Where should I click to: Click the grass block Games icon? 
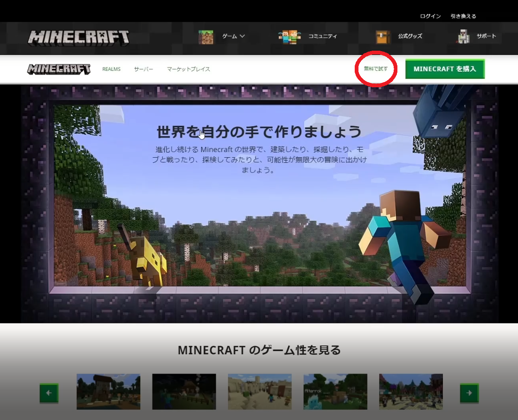click(206, 37)
